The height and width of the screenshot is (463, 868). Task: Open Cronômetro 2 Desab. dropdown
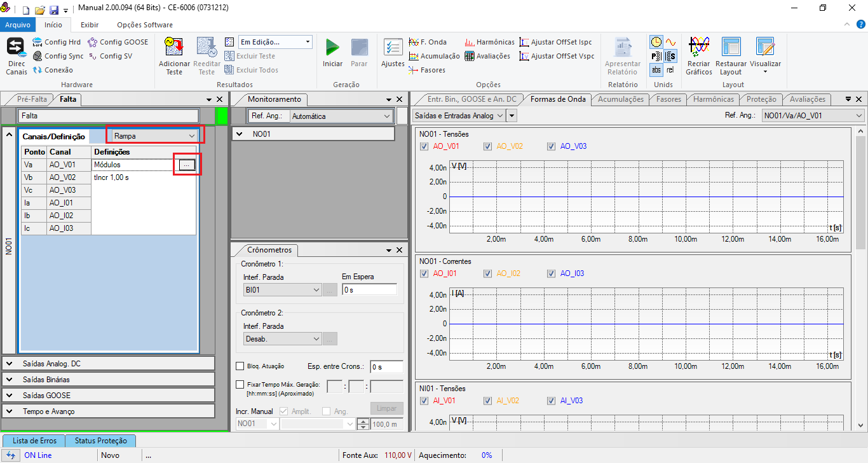283,339
